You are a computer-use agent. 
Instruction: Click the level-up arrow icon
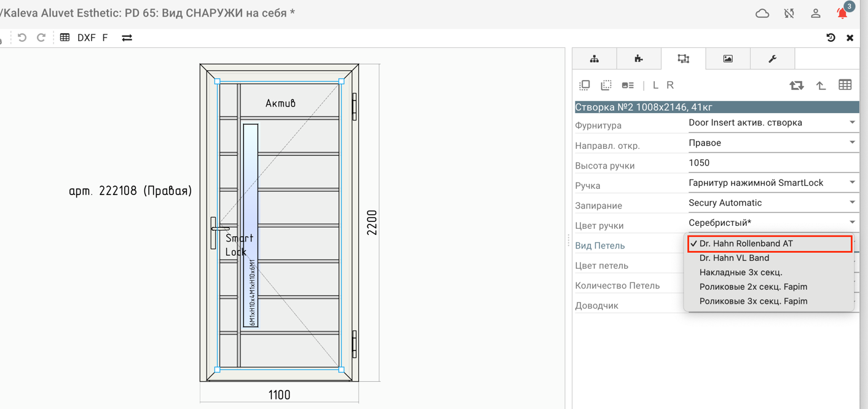(x=821, y=85)
